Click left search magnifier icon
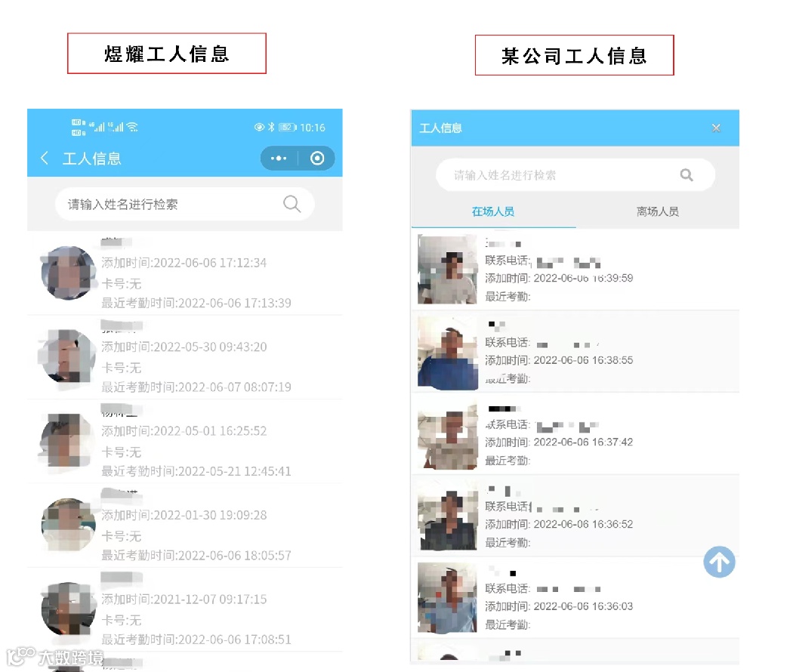 click(x=292, y=204)
